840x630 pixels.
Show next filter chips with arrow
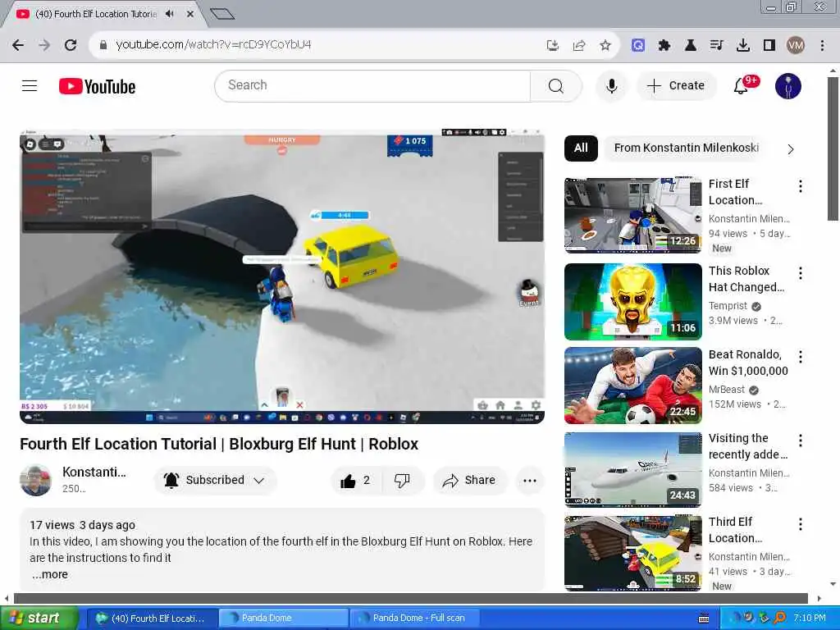coord(791,149)
